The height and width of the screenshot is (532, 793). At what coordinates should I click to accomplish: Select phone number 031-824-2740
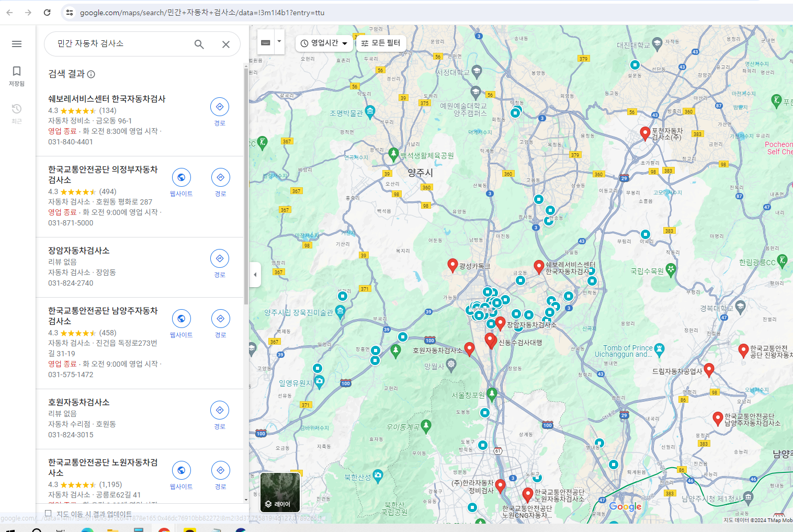(x=71, y=283)
